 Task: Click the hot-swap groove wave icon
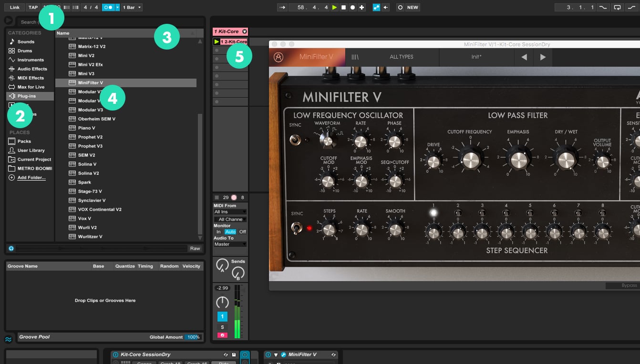pyautogui.click(x=8, y=339)
